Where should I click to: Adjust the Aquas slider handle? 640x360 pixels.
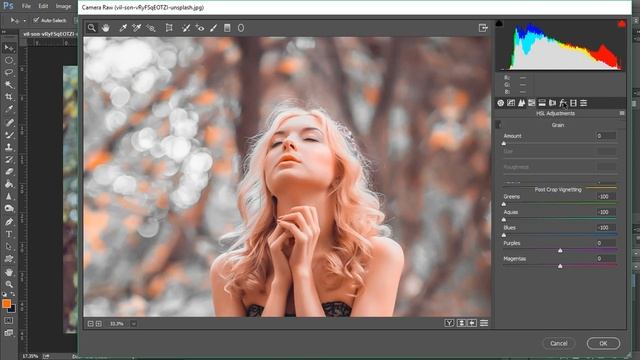coord(504,220)
